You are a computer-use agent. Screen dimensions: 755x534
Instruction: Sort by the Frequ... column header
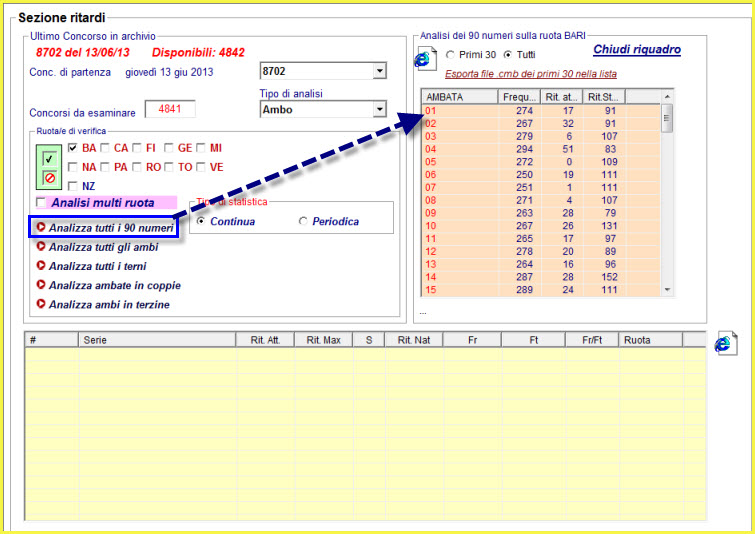[x=519, y=97]
